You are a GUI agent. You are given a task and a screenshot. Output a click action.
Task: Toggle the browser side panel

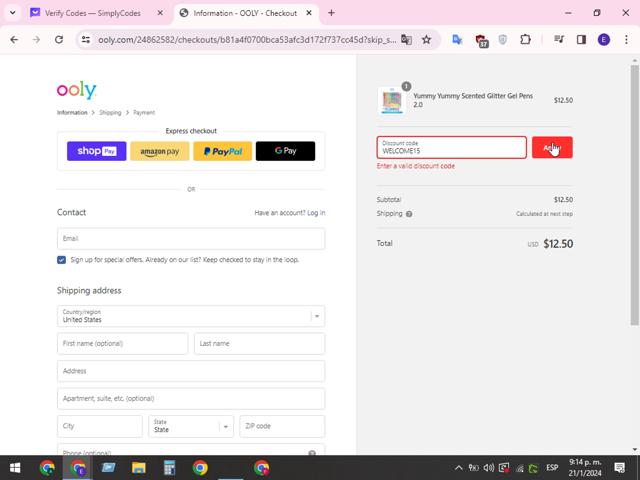point(581,40)
